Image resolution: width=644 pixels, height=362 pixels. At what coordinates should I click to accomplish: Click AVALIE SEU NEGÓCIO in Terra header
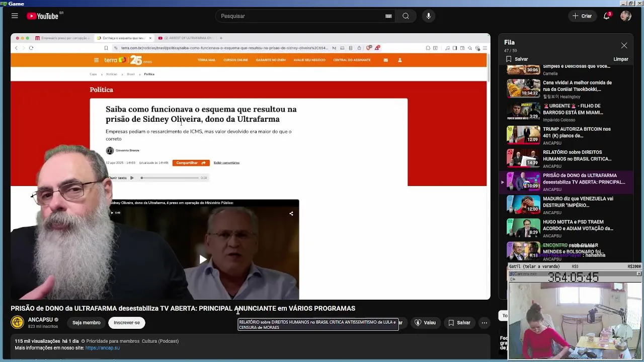coord(309,60)
